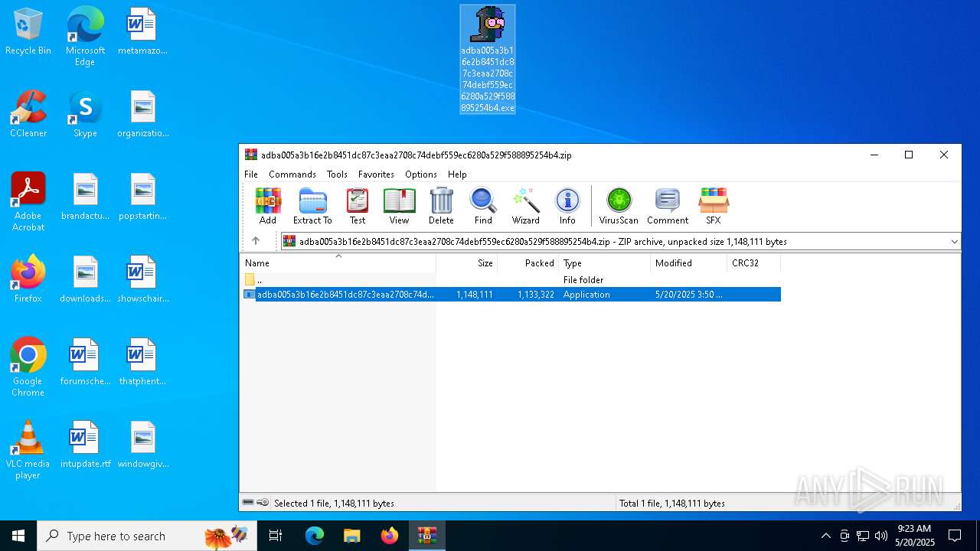Image resolution: width=980 pixels, height=551 pixels.
Task: Sort by the Type column header
Action: click(x=605, y=262)
